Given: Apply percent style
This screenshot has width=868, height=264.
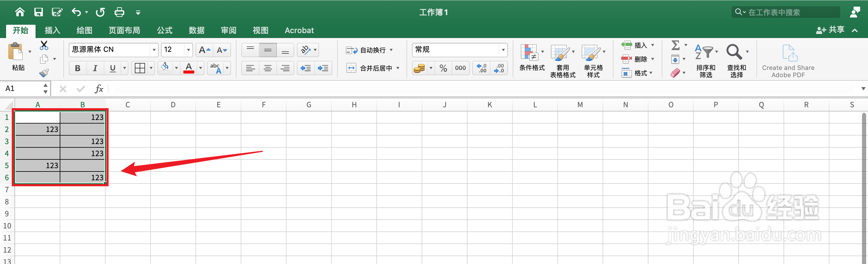Looking at the screenshot, I should [x=443, y=68].
